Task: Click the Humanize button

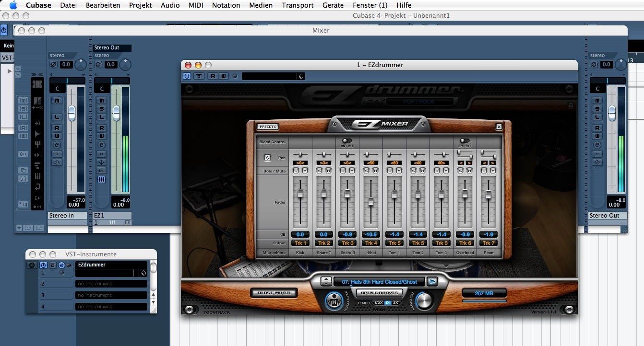Action: click(334, 300)
